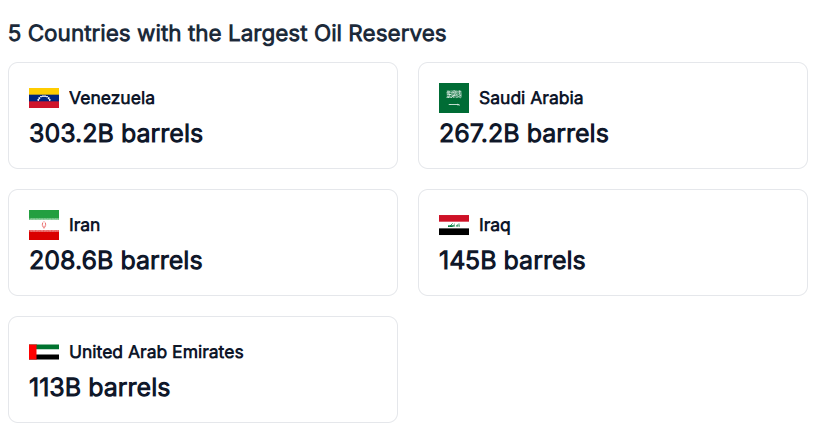Click the 267.2B barrels value
The image size is (837, 444).
[x=524, y=133]
